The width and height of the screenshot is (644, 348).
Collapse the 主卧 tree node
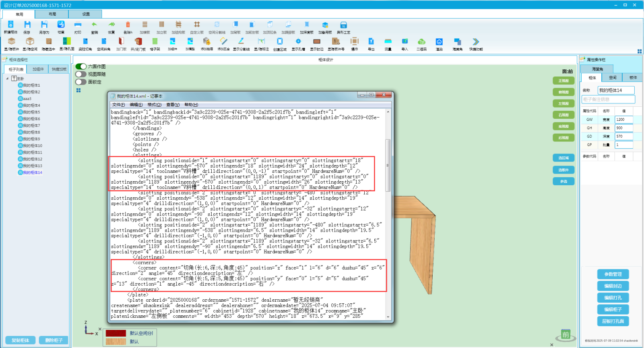pos(7,79)
